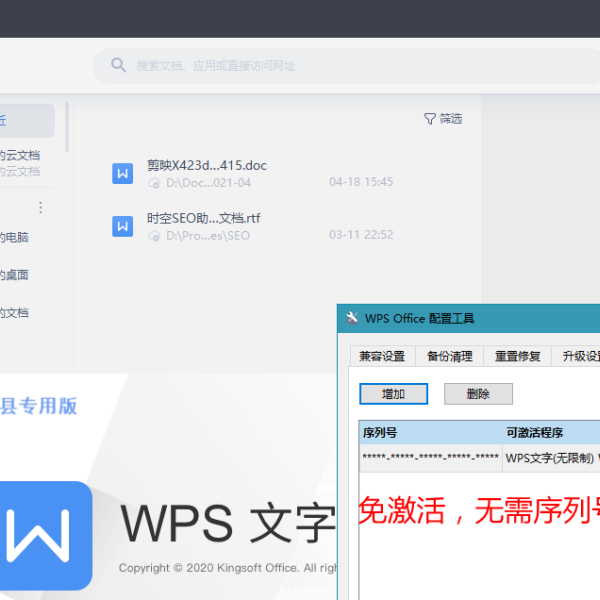Click the path D:\Doc...021-04
Image resolution: width=600 pixels, height=600 pixels.
(x=209, y=183)
